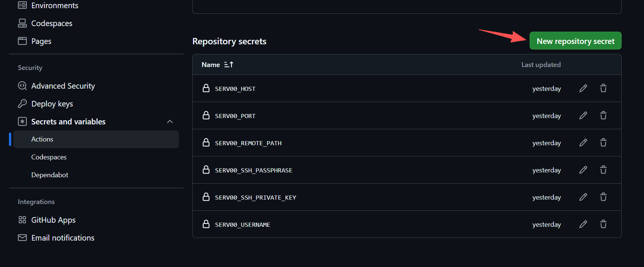Click the New repository secret button
This screenshot has height=267, width=644.
[575, 41]
